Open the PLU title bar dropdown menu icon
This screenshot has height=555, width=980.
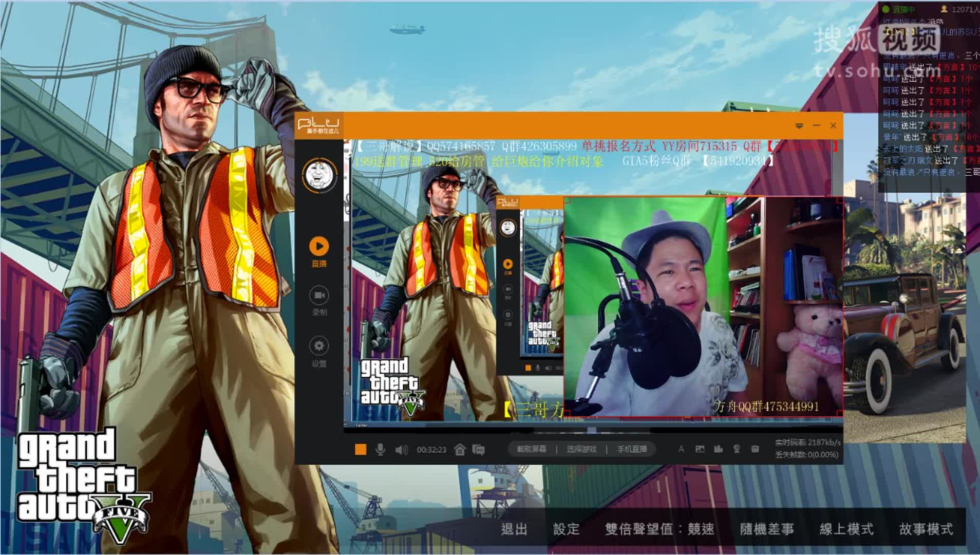[799, 126]
